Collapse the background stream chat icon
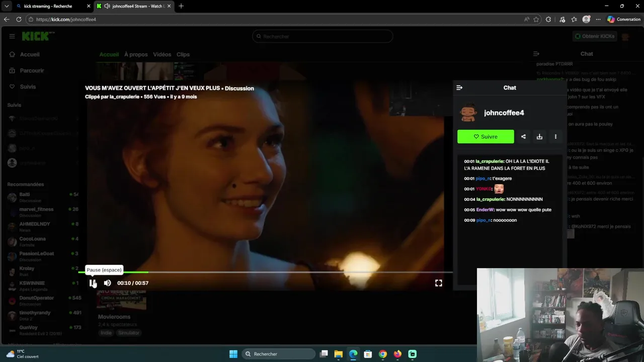 536,54
